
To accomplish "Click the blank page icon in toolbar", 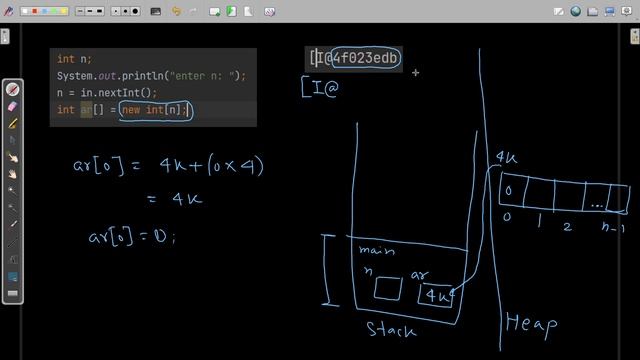I will 248,11.
